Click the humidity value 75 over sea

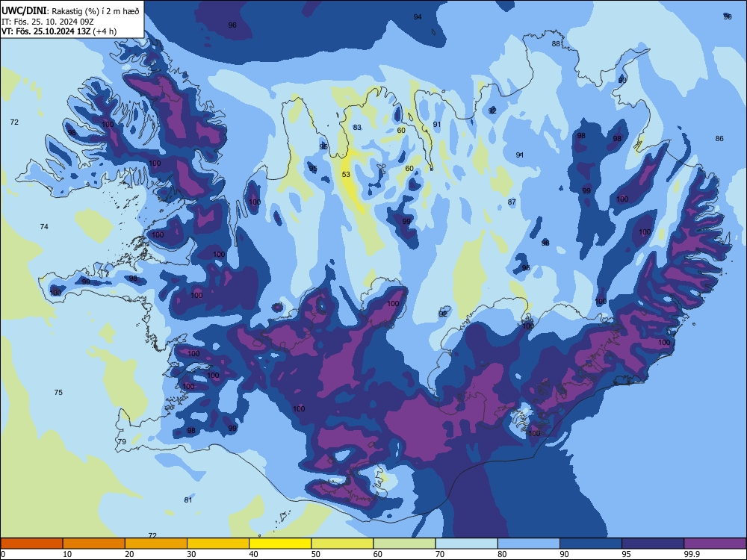coord(58,393)
